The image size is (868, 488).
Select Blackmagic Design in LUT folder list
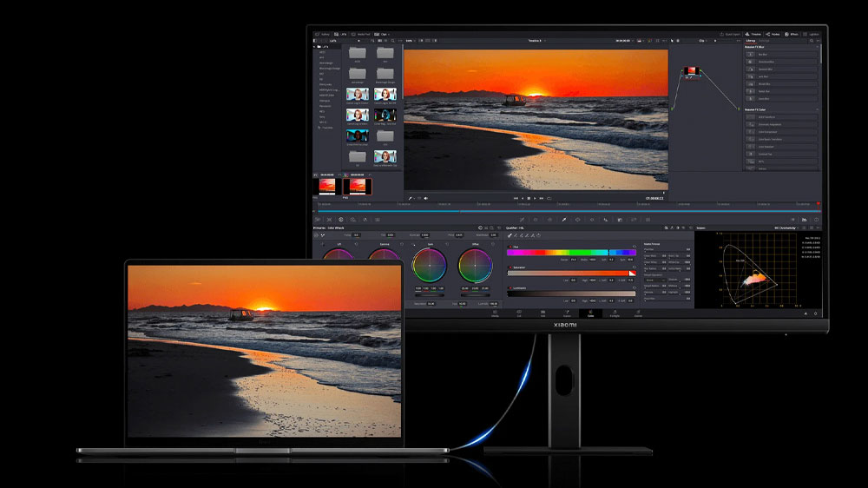coord(329,68)
